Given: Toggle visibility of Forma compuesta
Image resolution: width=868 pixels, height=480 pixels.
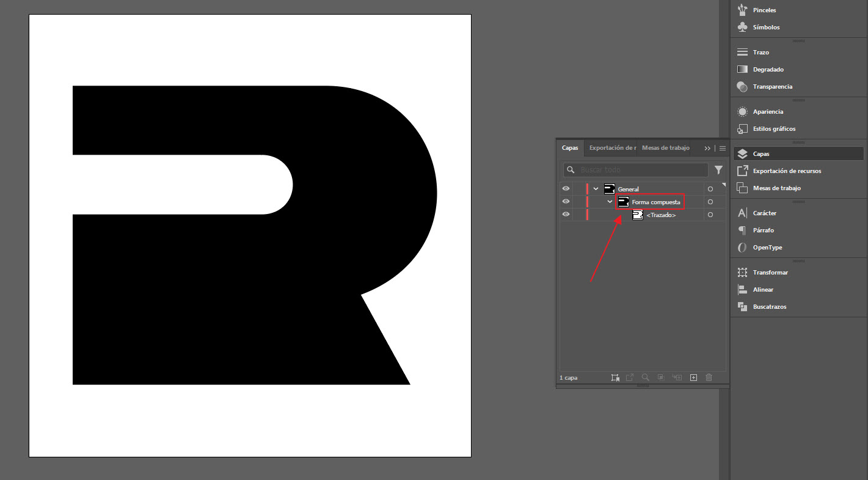Looking at the screenshot, I should [x=566, y=202].
